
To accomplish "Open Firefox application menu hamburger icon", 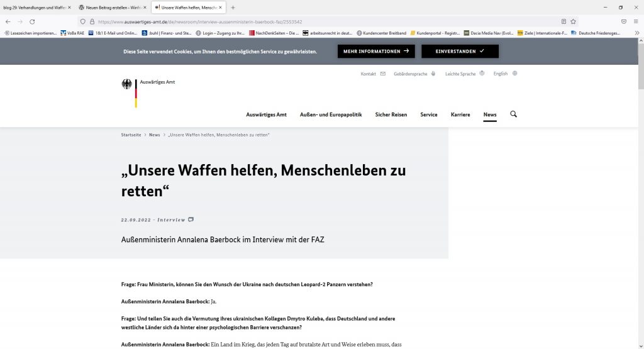I will click(x=636, y=21).
